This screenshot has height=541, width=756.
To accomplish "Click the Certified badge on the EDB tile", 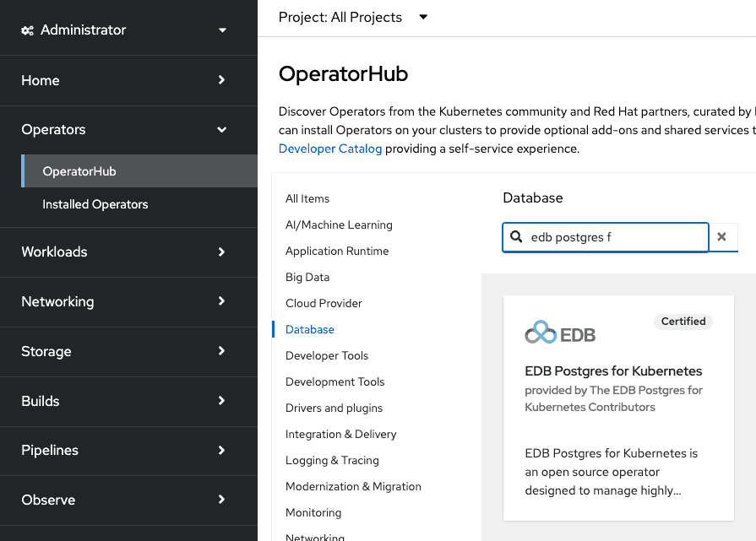I will [x=683, y=321].
